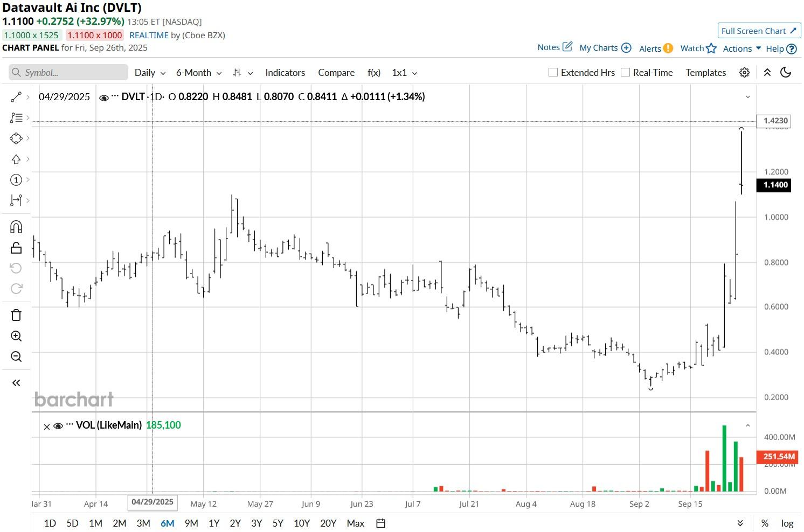Select the 3M time range
This screenshot has height=532, width=804.
(x=143, y=523)
